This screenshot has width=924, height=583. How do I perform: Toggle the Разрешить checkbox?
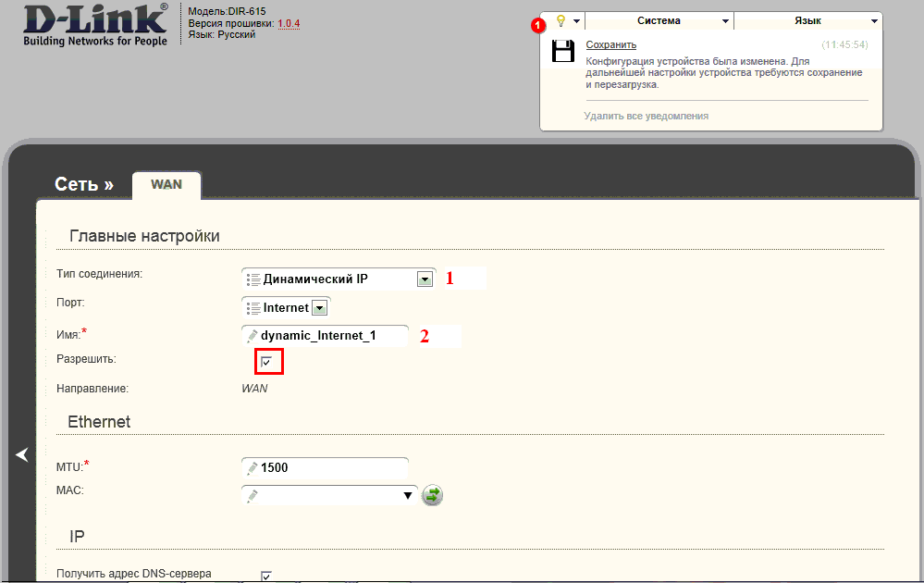pos(266,361)
